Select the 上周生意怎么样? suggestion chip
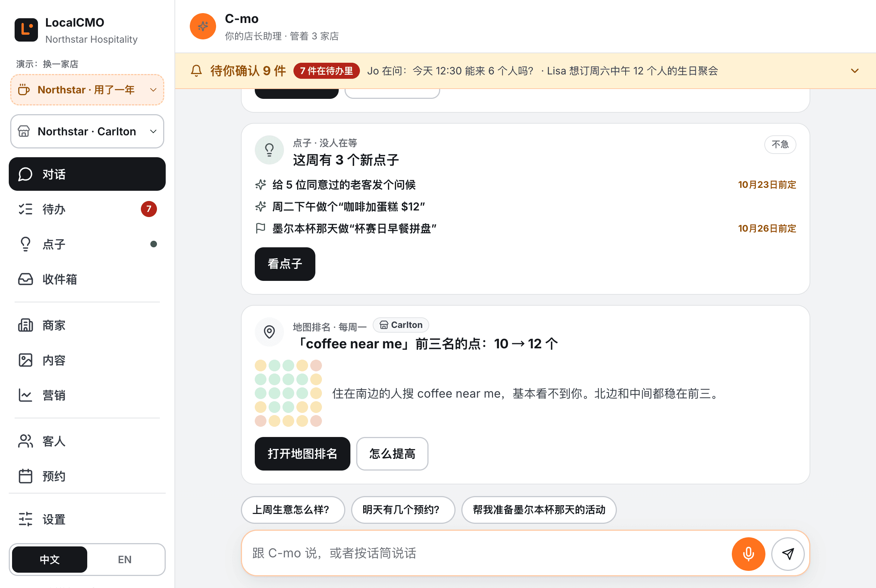The height and width of the screenshot is (588, 876). 293,510
